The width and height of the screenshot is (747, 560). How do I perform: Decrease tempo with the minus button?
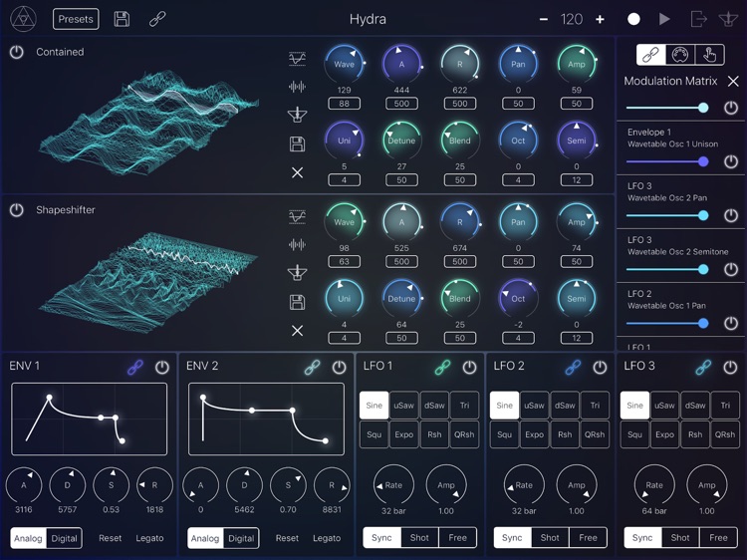click(544, 19)
